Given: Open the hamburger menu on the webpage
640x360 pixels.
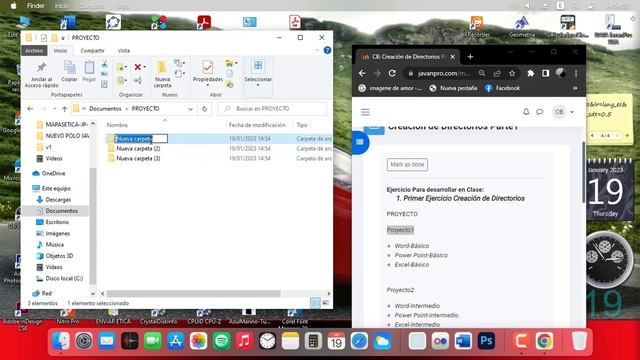Looking at the screenshot, I should click(x=365, y=112).
